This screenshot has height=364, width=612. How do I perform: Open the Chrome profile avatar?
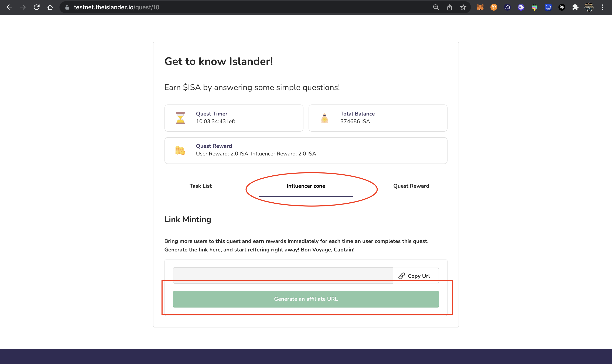click(589, 7)
